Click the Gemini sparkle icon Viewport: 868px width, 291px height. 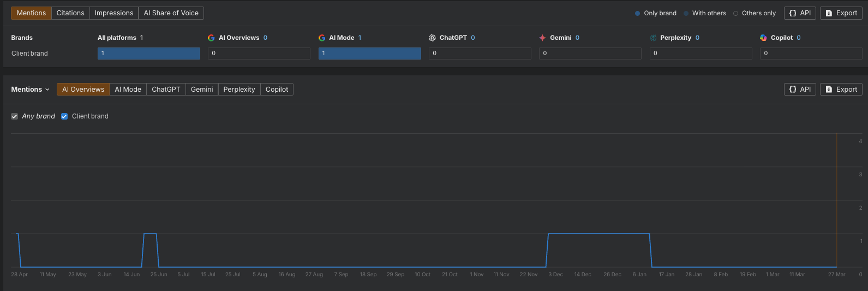(x=542, y=38)
